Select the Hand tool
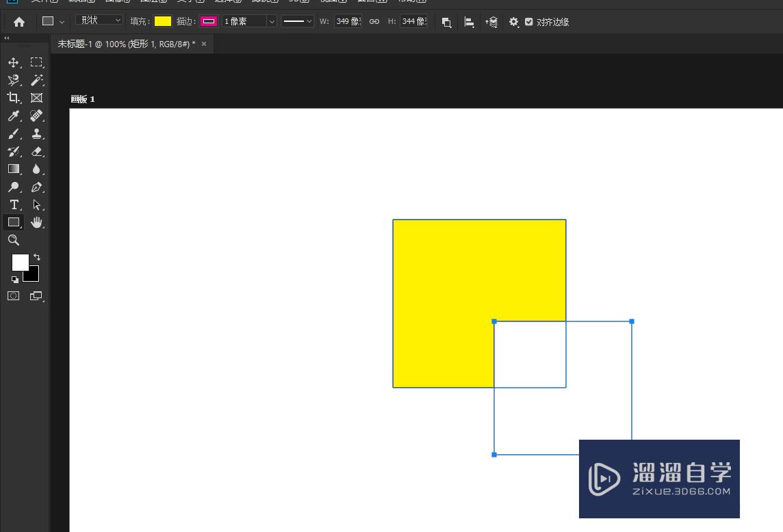 pos(36,222)
